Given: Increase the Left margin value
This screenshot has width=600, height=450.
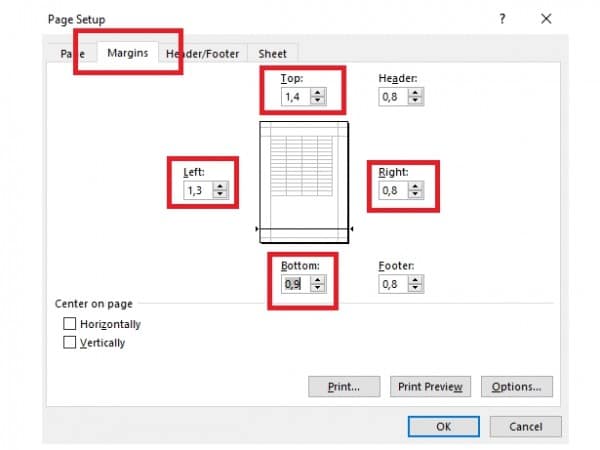Looking at the screenshot, I should (x=220, y=186).
